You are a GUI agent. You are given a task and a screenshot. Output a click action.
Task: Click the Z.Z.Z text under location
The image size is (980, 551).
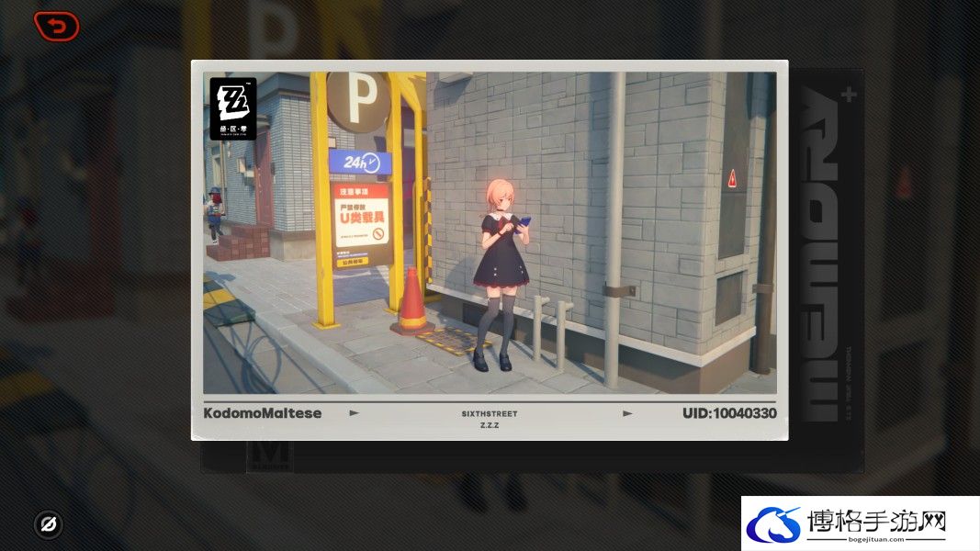click(x=490, y=425)
